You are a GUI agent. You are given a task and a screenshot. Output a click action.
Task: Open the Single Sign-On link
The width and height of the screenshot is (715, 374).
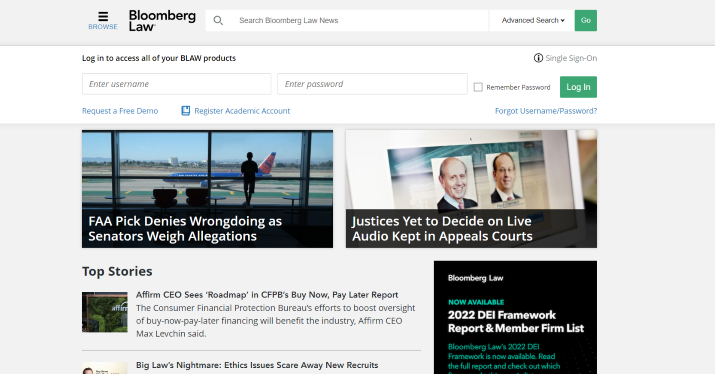571,58
